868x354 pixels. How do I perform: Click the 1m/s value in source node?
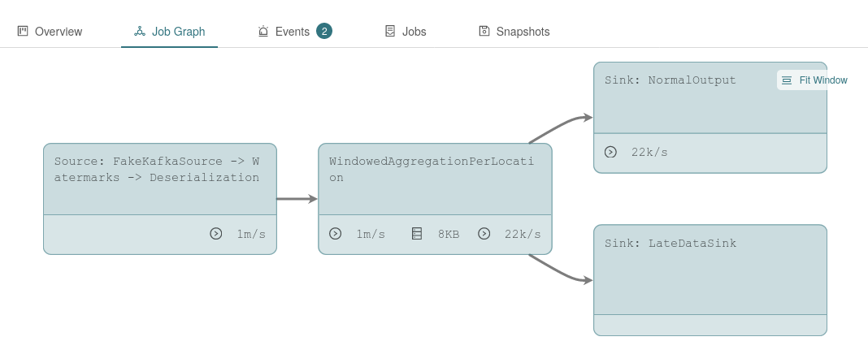click(x=251, y=234)
